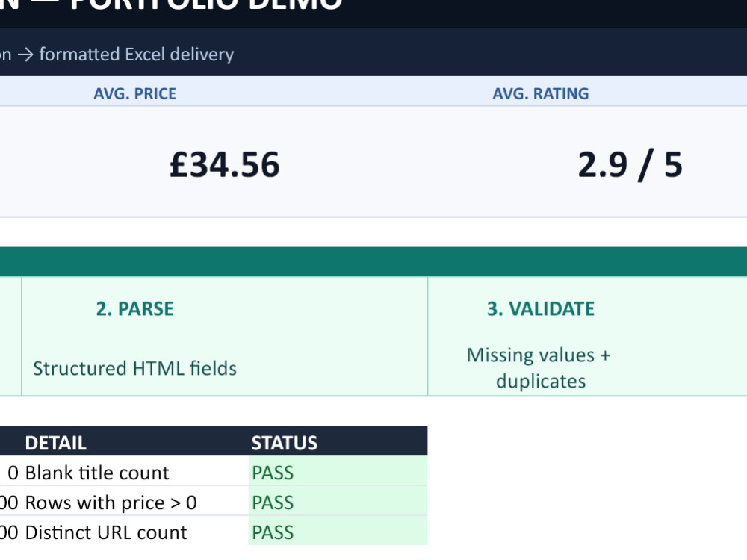Click the '2. PARSE' step heading
This screenshot has height=560, width=747.
[x=134, y=309]
